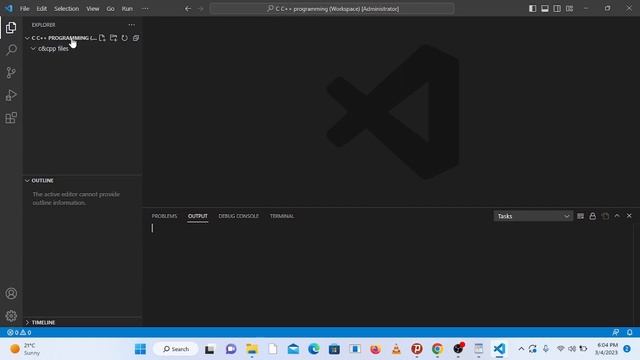Image resolution: width=640 pixels, height=360 pixels.
Task: Open the File menu
Action: [x=24, y=9]
